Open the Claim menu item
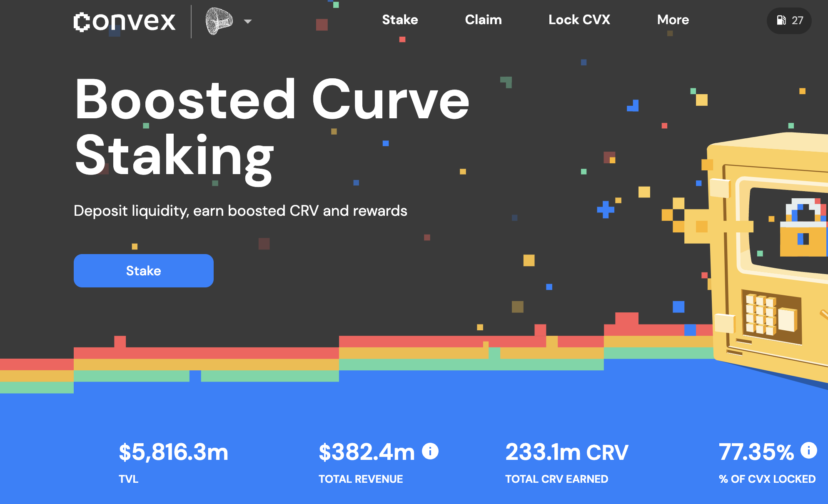The width and height of the screenshot is (828, 504). tap(483, 20)
